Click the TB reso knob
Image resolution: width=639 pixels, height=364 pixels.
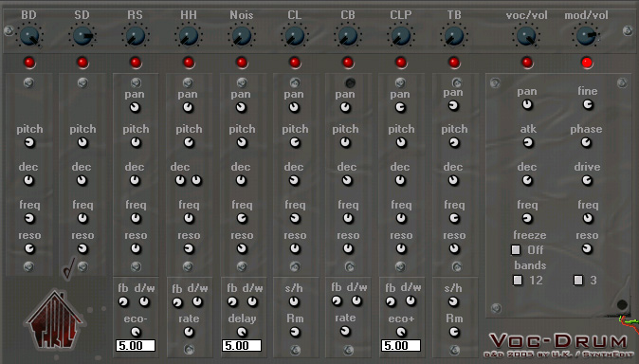[454, 248]
